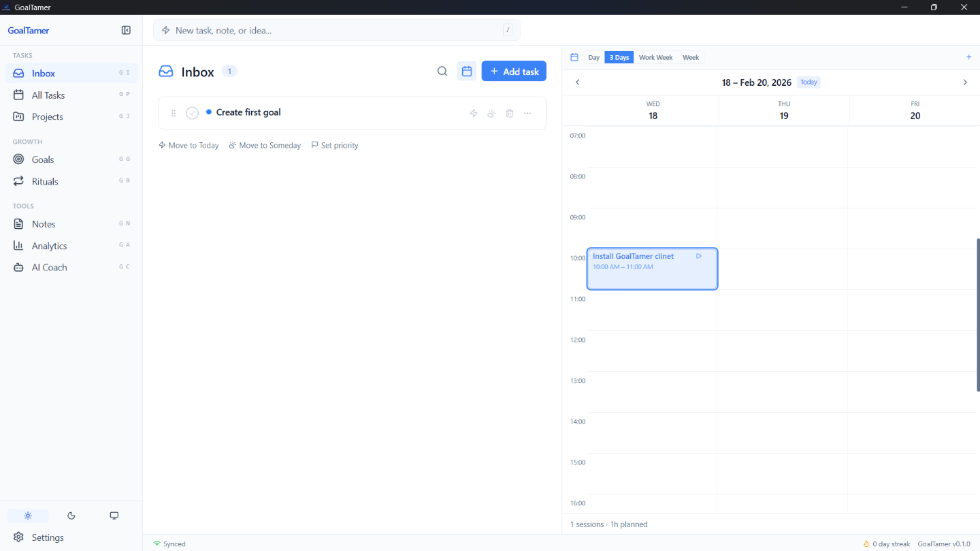980x551 pixels.
Task: Select Friday 20 column header
Action: pyautogui.click(x=915, y=110)
